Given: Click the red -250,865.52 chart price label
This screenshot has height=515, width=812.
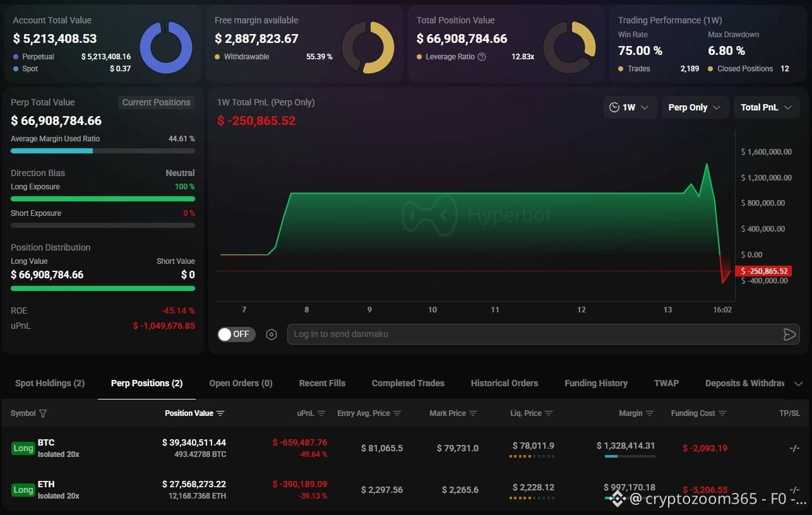Looking at the screenshot, I should (x=763, y=271).
